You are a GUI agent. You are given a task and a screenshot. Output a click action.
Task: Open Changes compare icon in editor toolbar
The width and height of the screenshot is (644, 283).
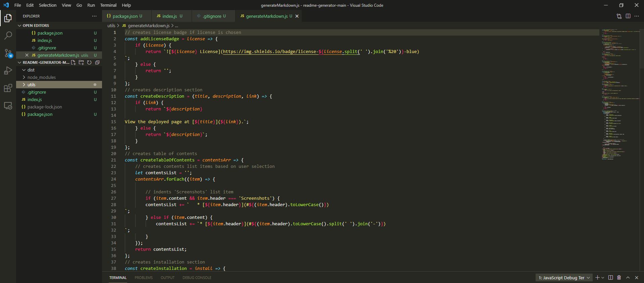pos(619,16)
